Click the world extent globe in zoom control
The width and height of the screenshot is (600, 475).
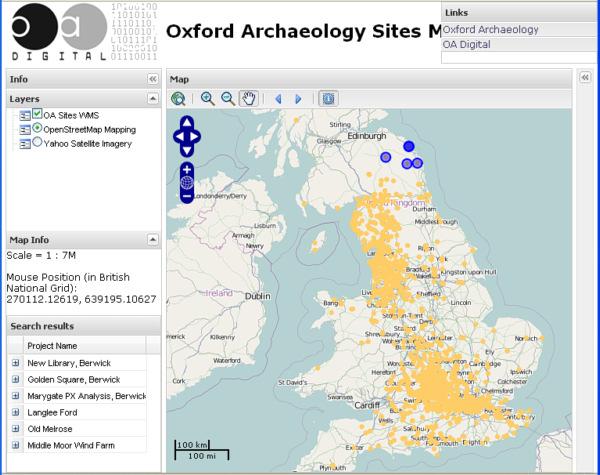tap(187, 183)
